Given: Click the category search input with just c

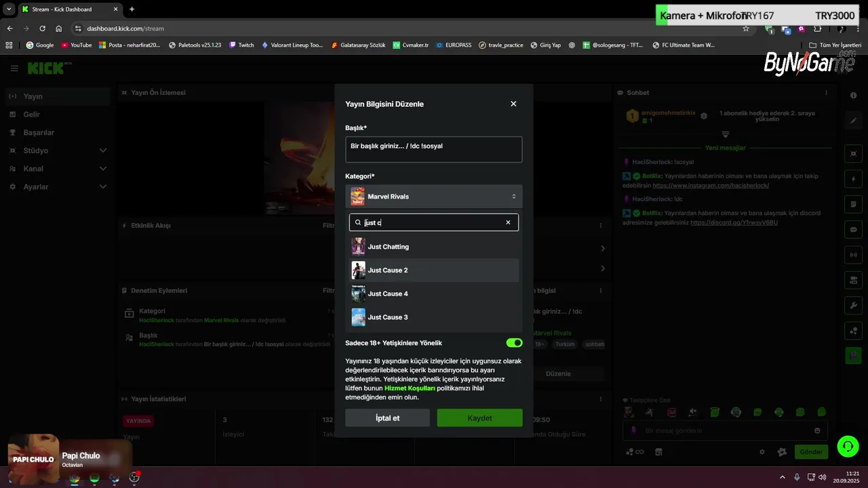Looking at the screenshot, I should pyautogui.click(x=433, y=222).
